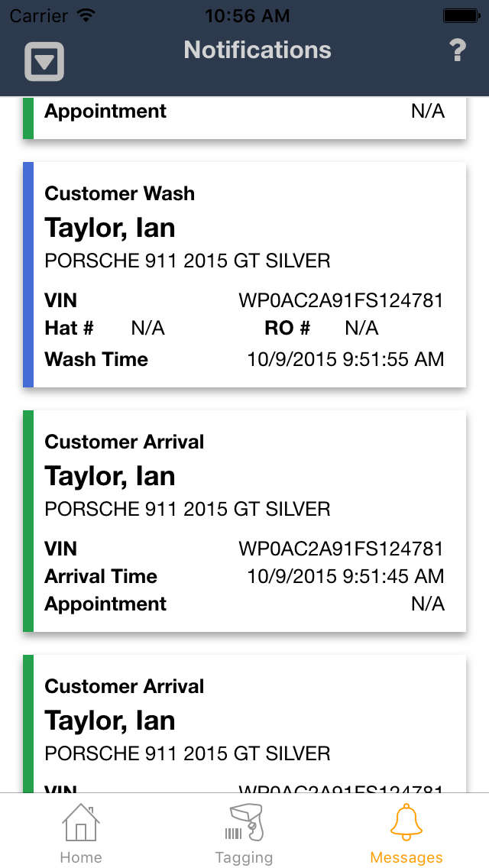This screenshot has width=489, height=868.
Task: Select Taylor, Ian in Customer Wash card
Action: (110, 228)
